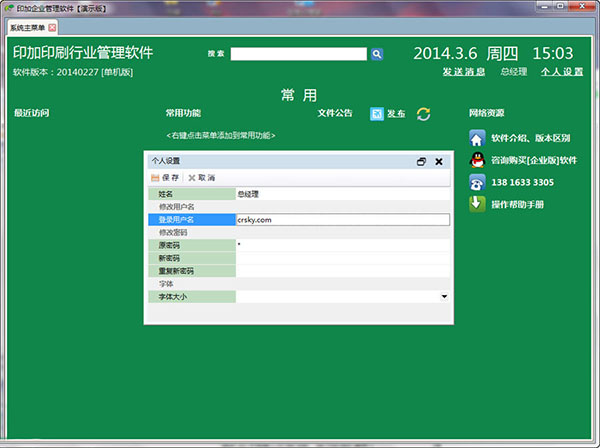The image size is (600, 448).
Task: Focus the 登录用户名 input field
Action: [x=342, y=219]
